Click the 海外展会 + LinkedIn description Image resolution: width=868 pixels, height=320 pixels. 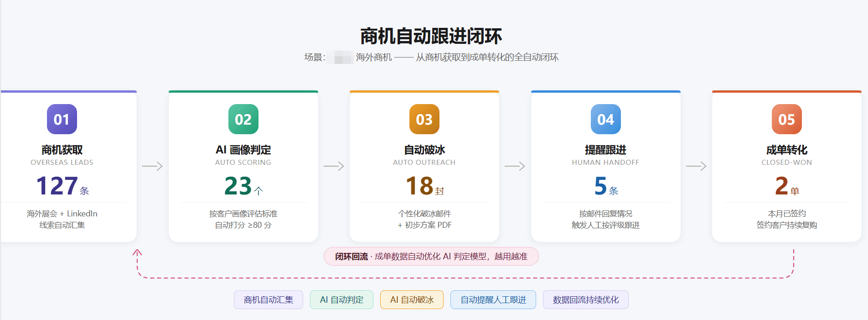62,214
